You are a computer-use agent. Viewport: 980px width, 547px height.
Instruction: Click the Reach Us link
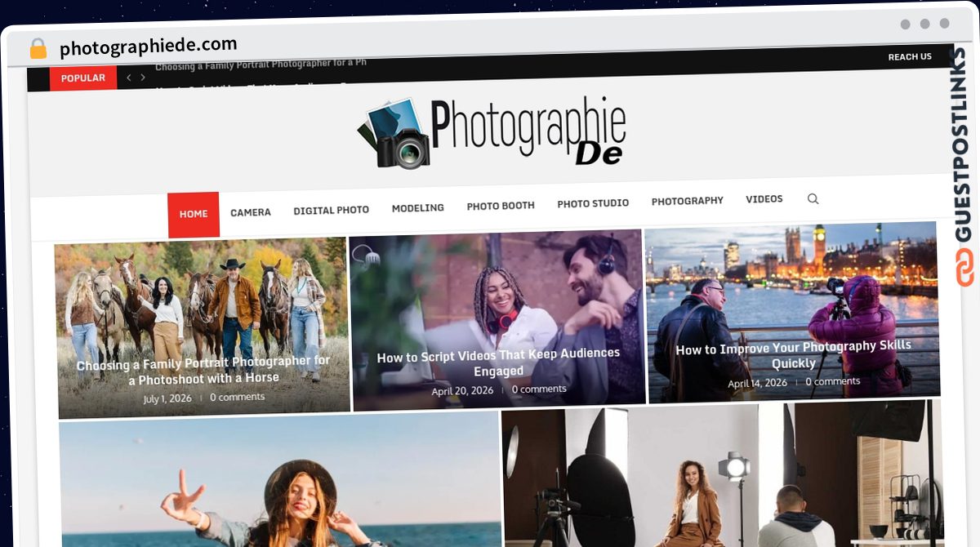click(910, 57)
